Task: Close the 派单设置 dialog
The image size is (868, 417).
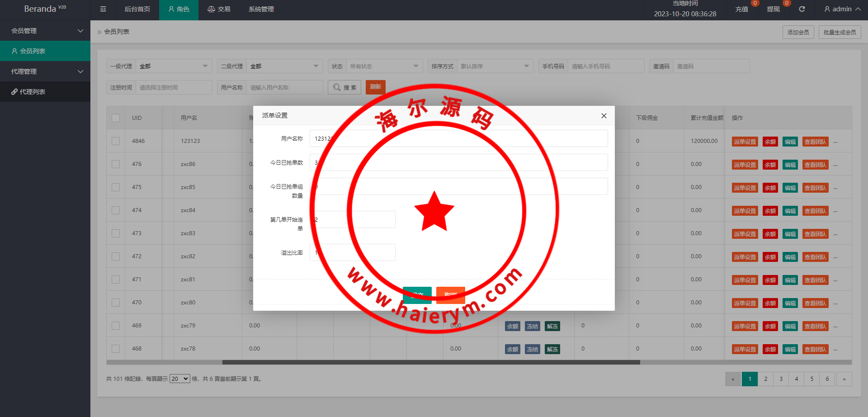Action: pos(604,116)
